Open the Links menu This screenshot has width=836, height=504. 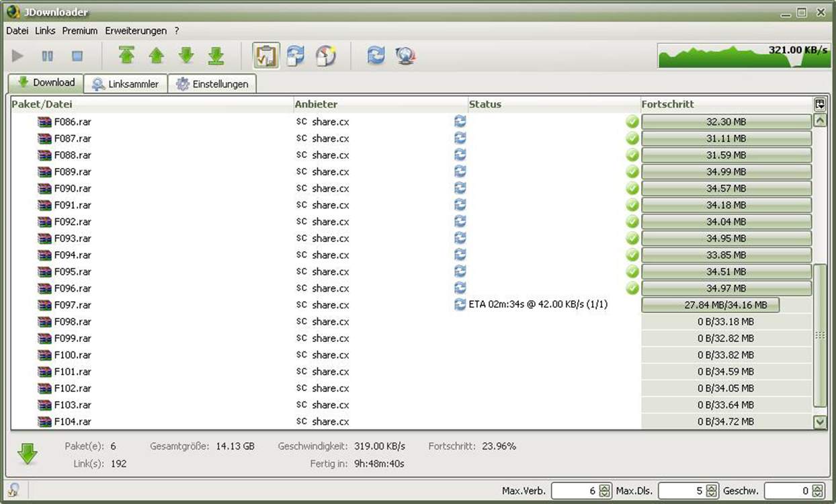pyautogui.click(x=45, y=31)
